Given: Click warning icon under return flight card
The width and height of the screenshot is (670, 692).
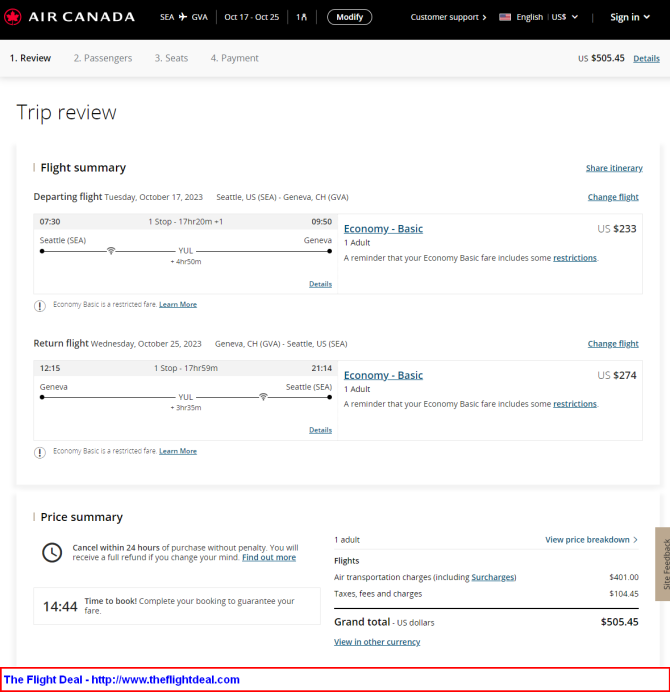Looking at the screenshot, I should pyautogui.click(x=40, y=452).
